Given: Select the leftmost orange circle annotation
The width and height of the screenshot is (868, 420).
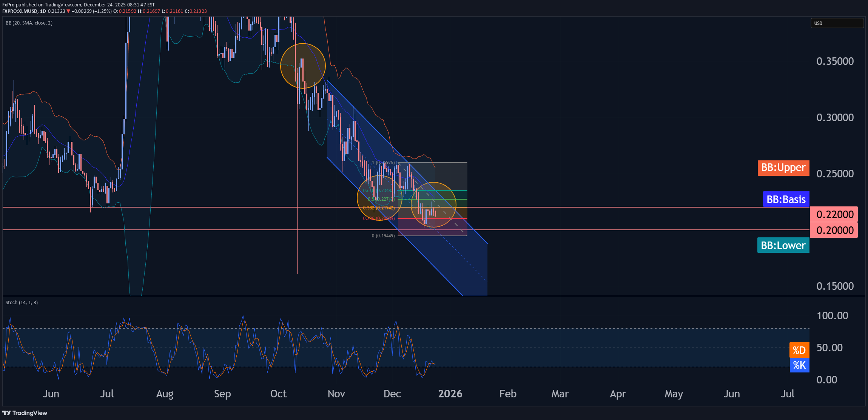Looking at the screenshot, I should click(302, 65).
